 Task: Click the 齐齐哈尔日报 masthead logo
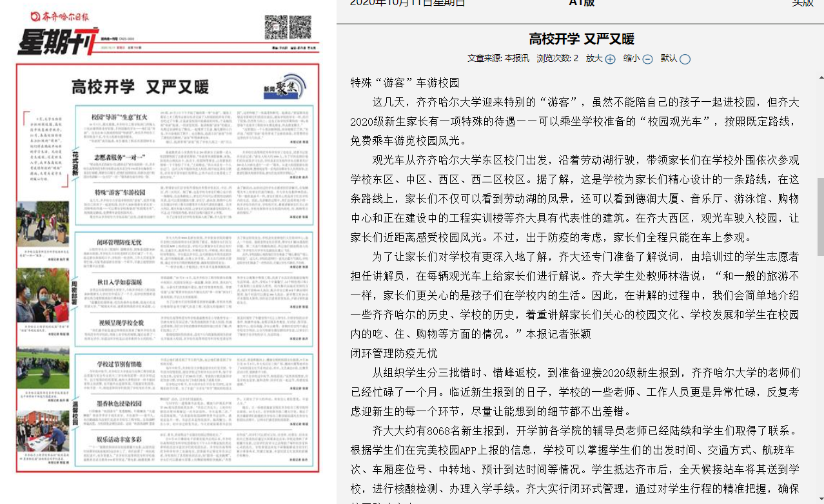(x=55, y=15)
